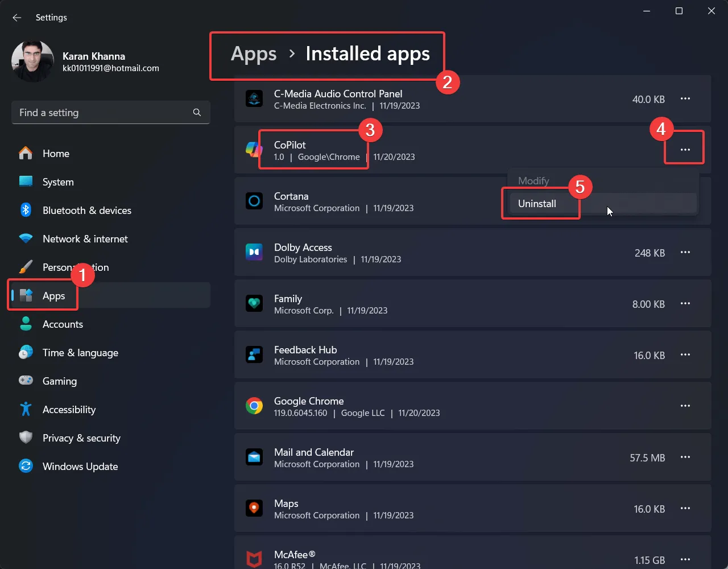
Task: Go to Gaming settings
Action: click(111, 381)
